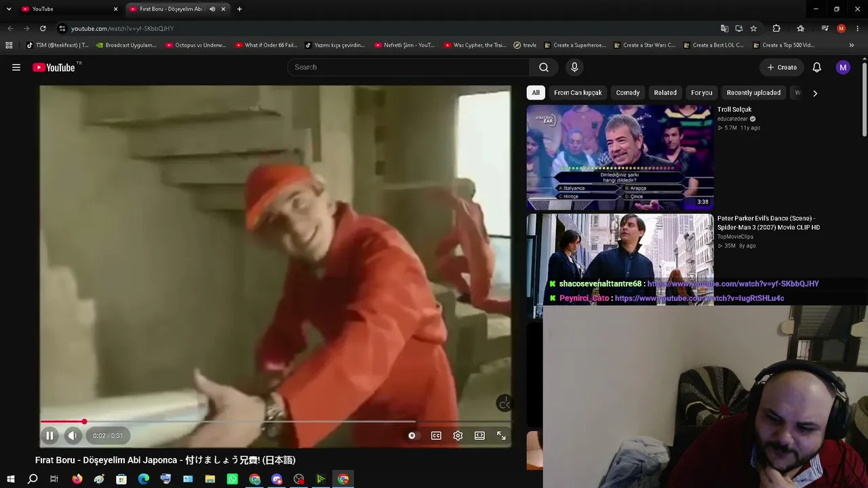Switch to theater mode
Image resolution: width=868 pixels, height=488 pixels.
(479, 436)
